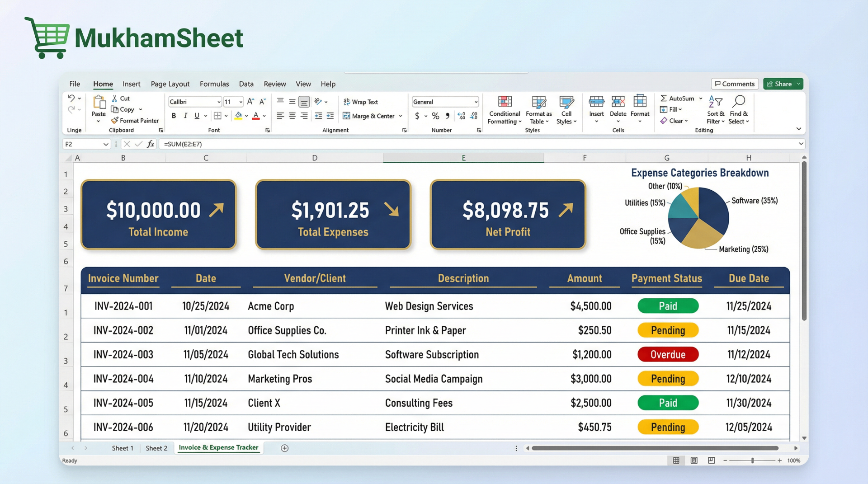Apply currency number format

416,116
